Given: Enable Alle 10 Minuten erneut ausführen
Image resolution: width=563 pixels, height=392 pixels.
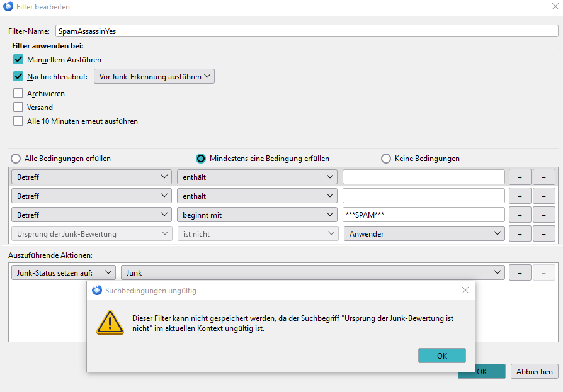Looking at the screenshot, I should [18, 121].
